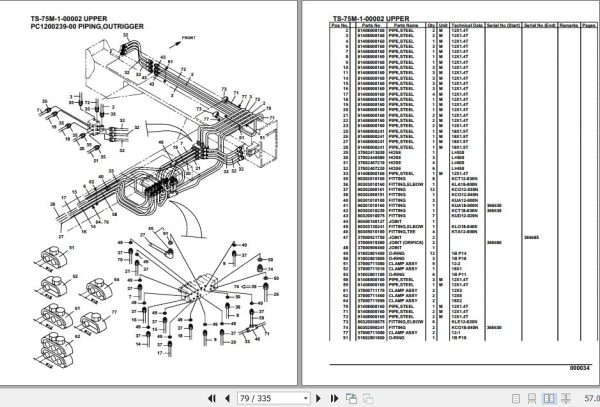Click position number 2 in the parts table

347,30
